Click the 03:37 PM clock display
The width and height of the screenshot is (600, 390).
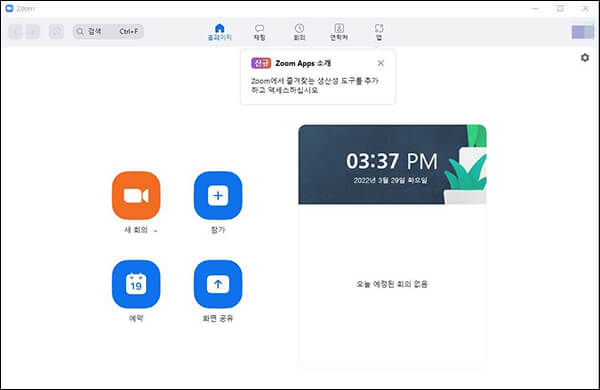tap(392, 161)
